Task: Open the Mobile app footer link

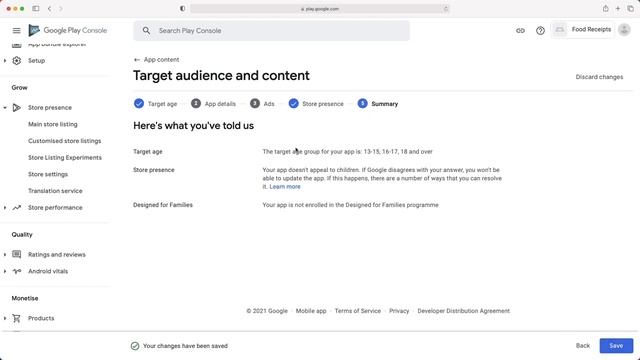Action: point(311,311)
